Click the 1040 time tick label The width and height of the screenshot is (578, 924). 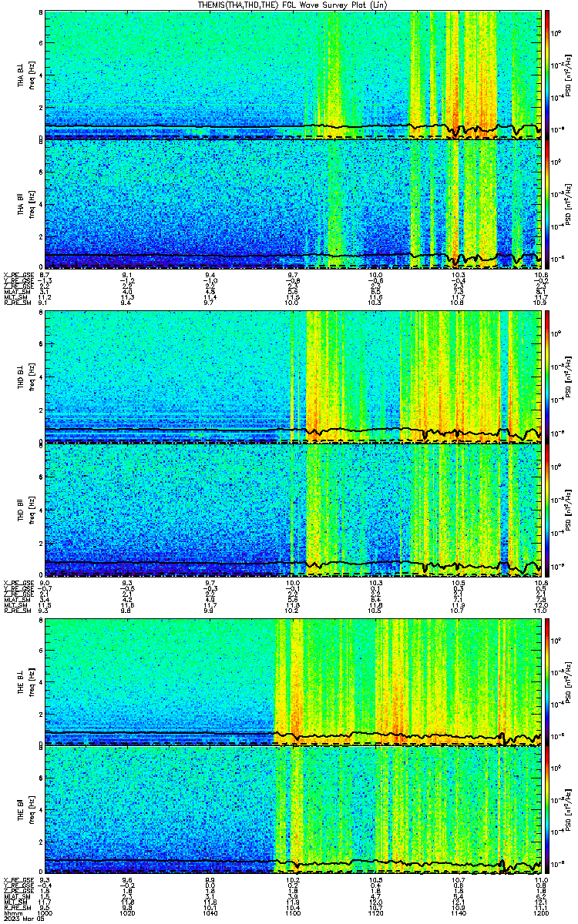pyautogui.click(x=210, y=912)
